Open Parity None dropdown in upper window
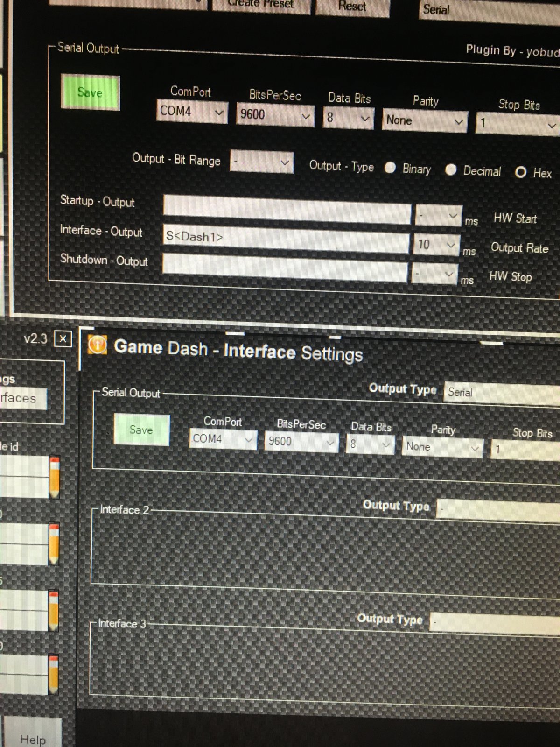Screen dimensions: 560x747 (425, 121)
